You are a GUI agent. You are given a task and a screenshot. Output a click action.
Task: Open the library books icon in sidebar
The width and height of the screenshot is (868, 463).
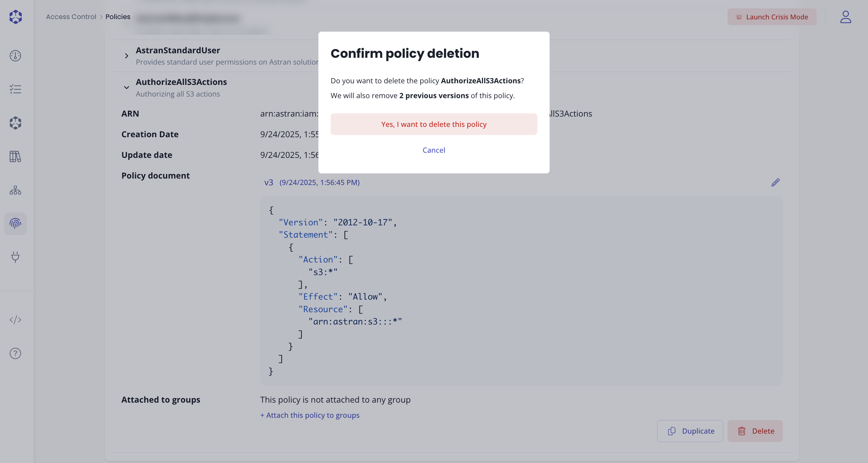click(x=15, y=156)
